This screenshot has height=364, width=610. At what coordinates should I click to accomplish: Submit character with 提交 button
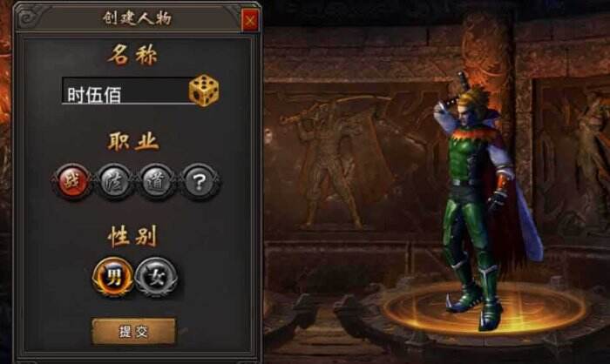point(134,331)
